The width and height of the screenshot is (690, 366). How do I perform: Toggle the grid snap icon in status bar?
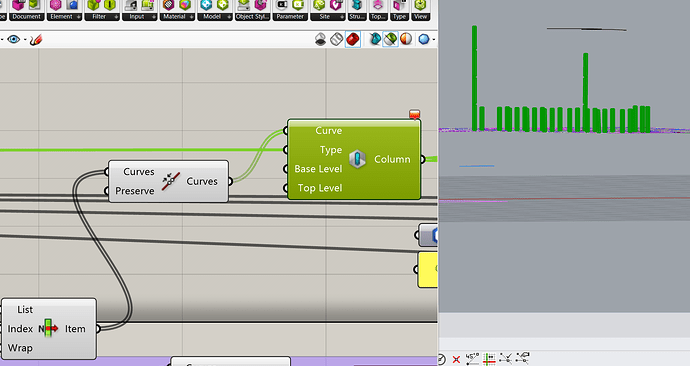click(489, 359)
